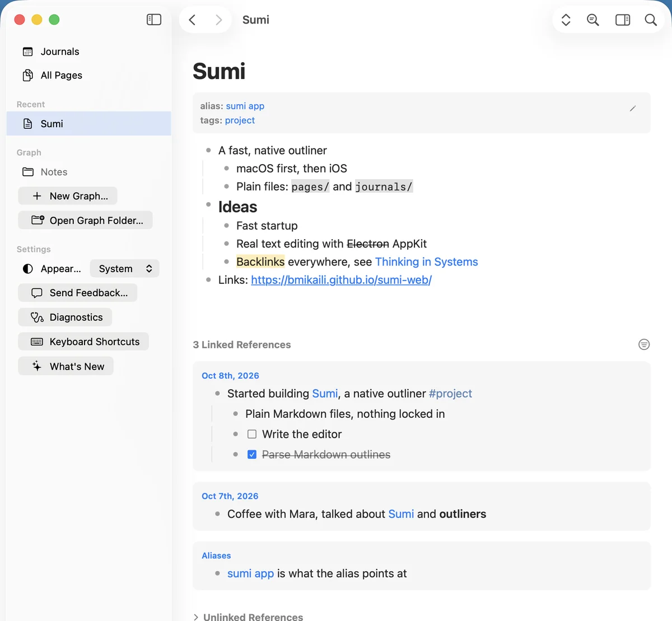Select the Notes graph

coord(88,172)
